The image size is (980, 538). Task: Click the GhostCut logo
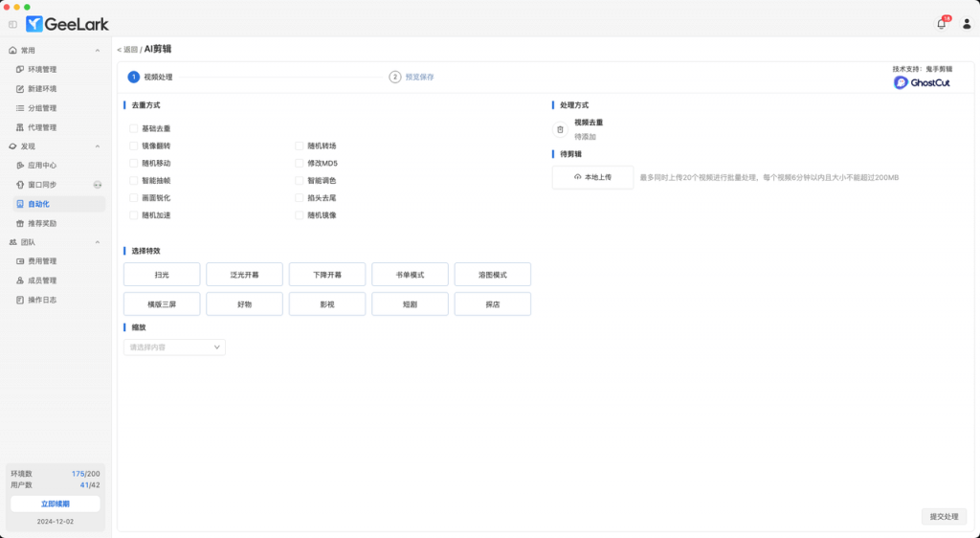(x=922, y=82)
